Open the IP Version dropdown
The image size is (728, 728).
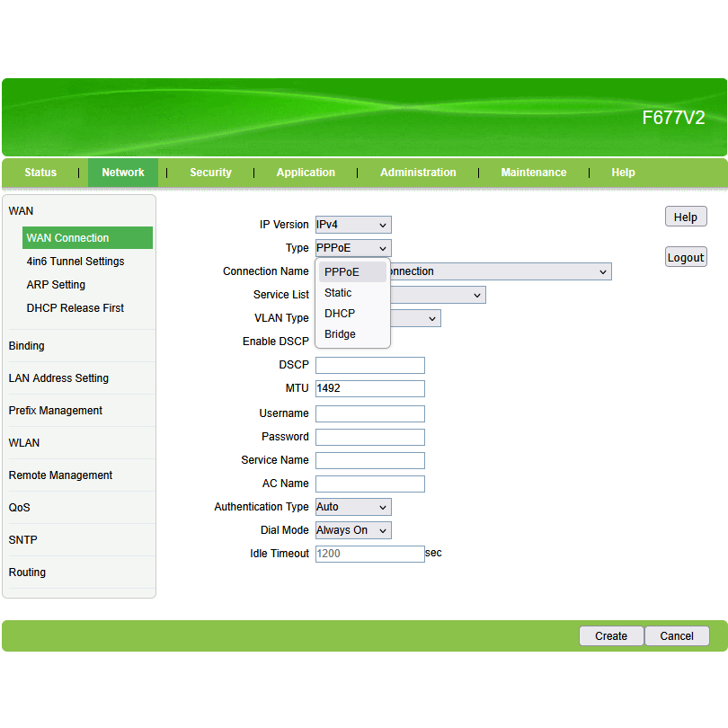(x=353, y=225)
